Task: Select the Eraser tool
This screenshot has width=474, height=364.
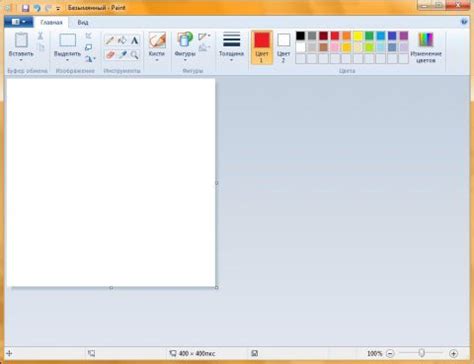Action: point(110,54)
